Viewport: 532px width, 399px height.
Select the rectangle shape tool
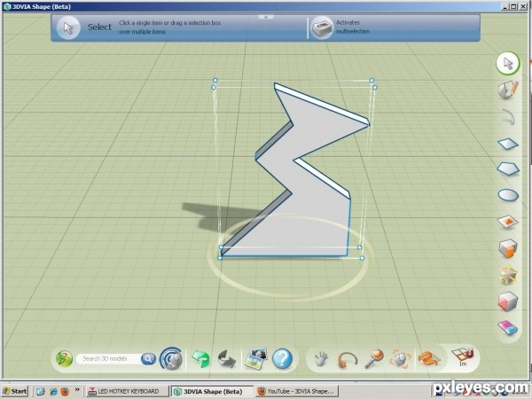(x=508, y=145)
